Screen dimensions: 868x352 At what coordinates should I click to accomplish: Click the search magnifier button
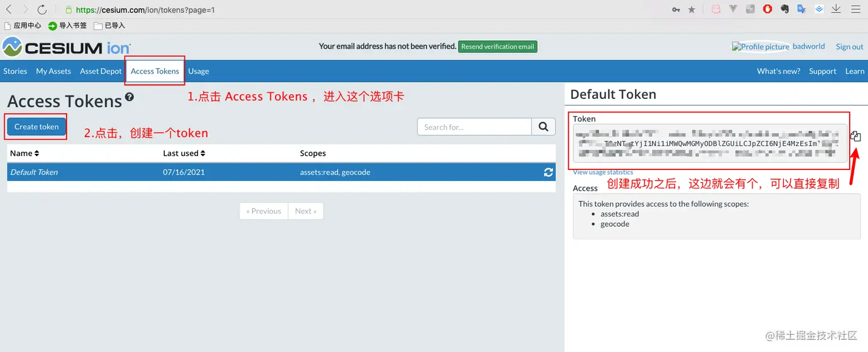[544, 127]
